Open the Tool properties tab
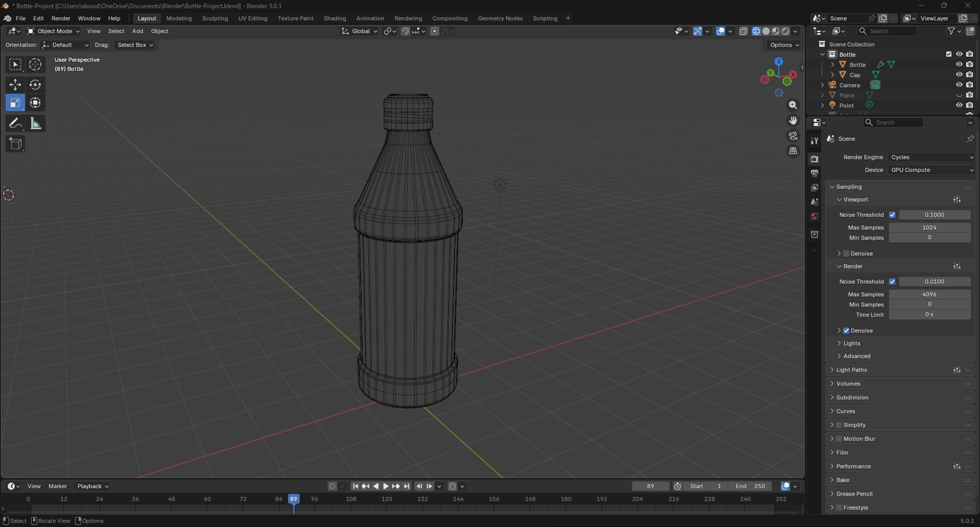The image size is (980, 527). (x=815, y=140)
